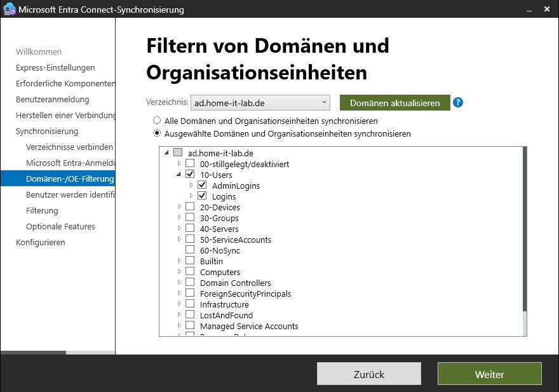Click the Zurück button

tap(368, 374)
